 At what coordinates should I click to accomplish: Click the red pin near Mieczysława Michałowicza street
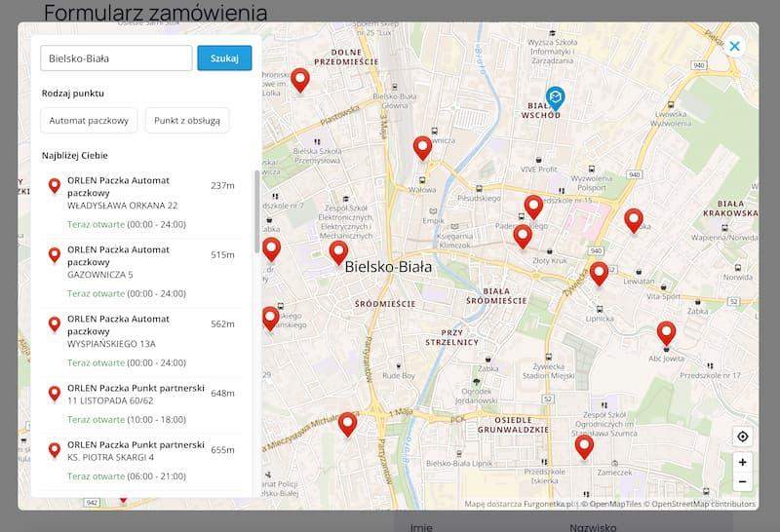pos(348,425)
